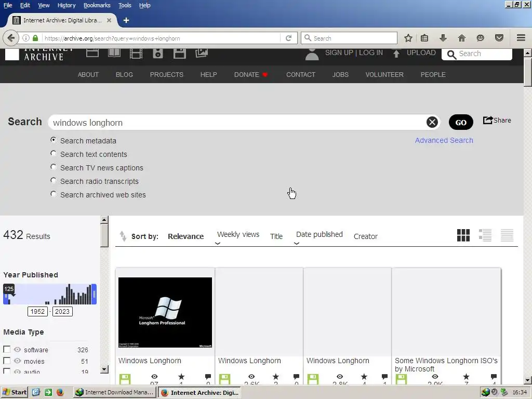Bookmark this page with star icon
Image resolution: width=532 pixels, height=399 pixels.
pyautogui.click(x=408, y=38)
